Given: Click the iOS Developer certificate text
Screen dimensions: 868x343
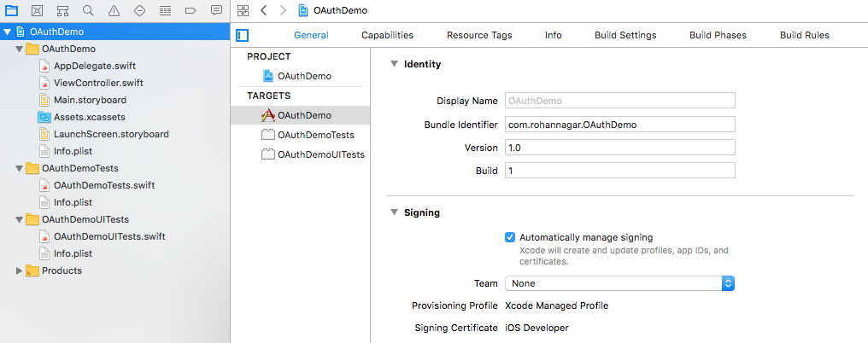Looking at the screenshot, I should 537,328.
